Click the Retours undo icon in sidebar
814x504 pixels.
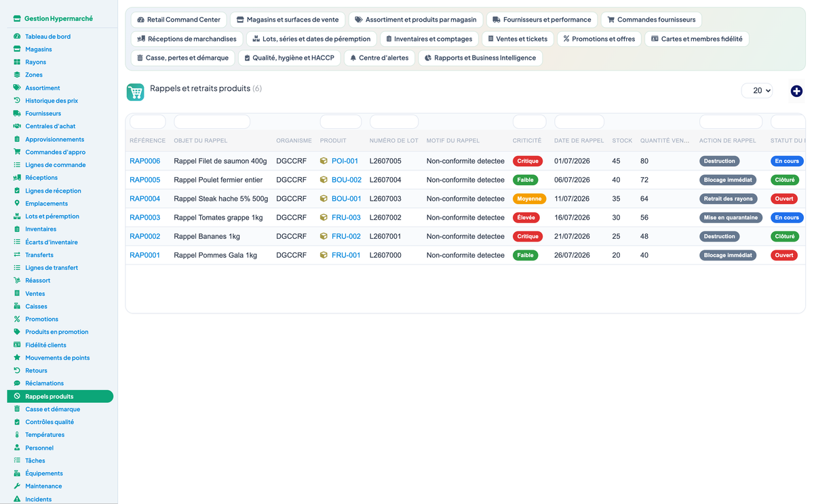(x=17, y=370)
